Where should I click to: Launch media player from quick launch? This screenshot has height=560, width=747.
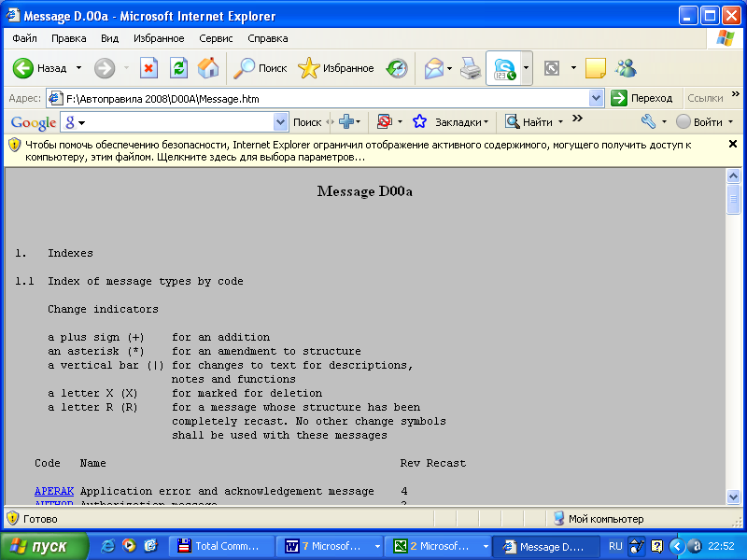[129, 545]
